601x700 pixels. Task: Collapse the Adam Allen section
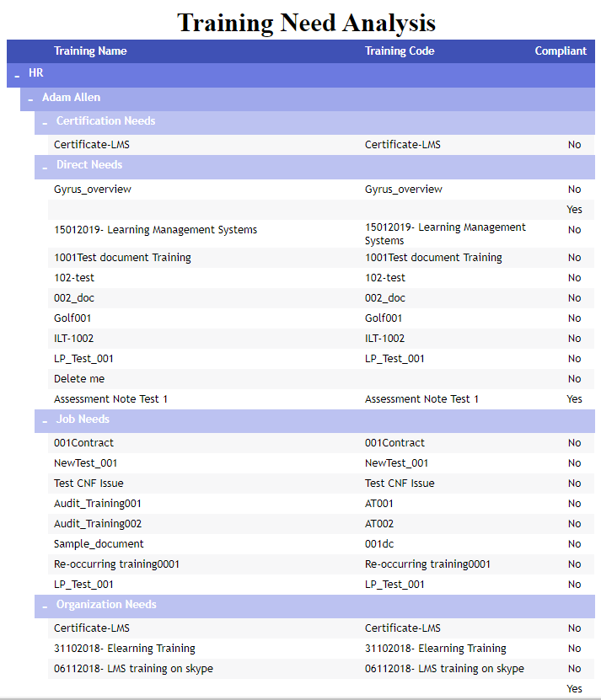pos(30,99)
